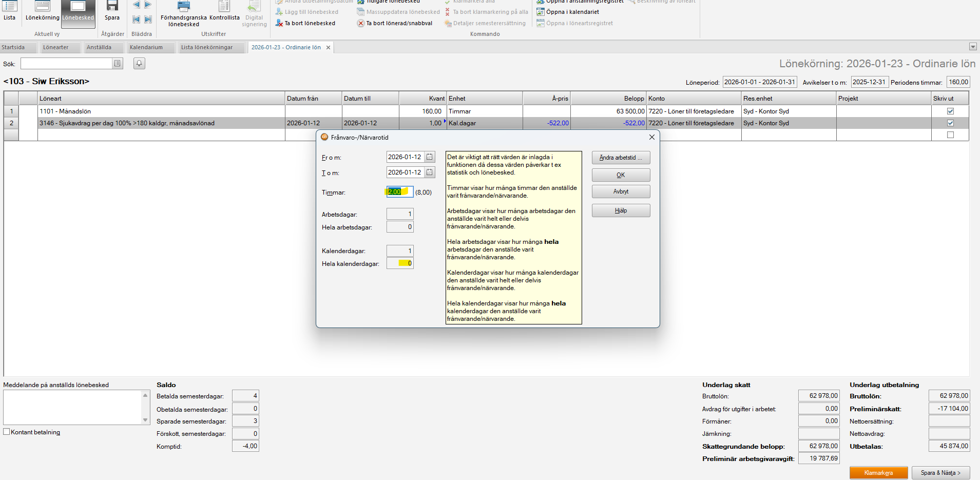Click the Timmar input field
The image size is (980, 480).
[x=399, y=192]
